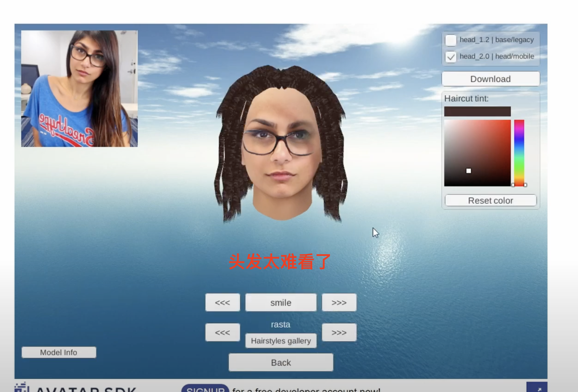Switch to previous hairstyle, arrows left of rasta
578x392 pixels.
(x=222, y=332)
